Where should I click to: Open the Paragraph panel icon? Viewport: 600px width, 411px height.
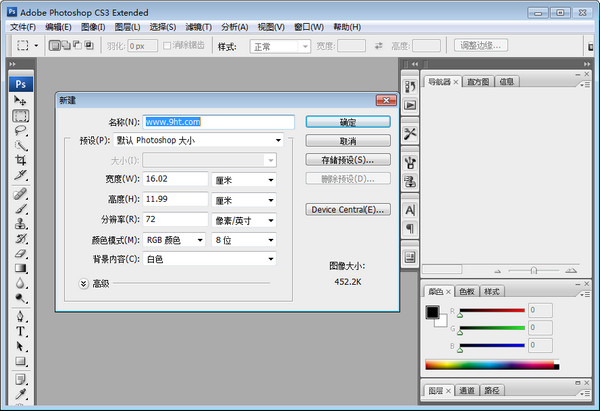coord(410,228)
